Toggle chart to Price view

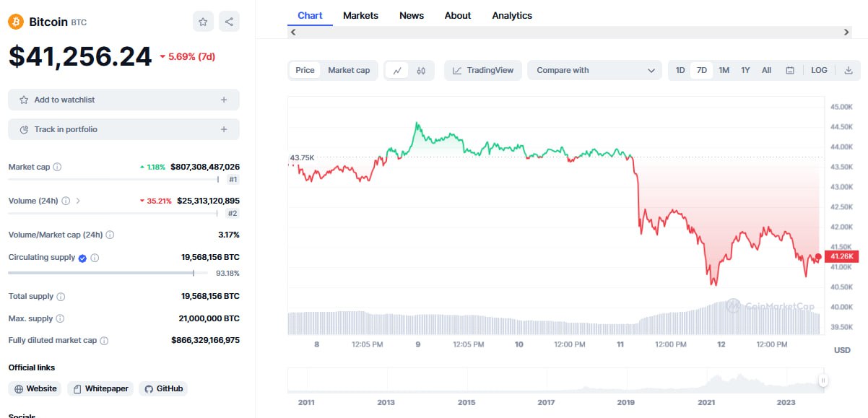point(305,70)
